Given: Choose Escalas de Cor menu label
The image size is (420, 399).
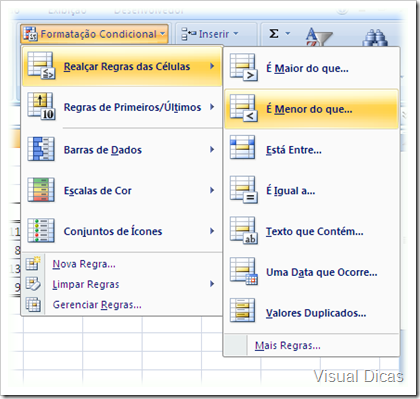Looking at the screenshot, I should pyautogui.click(x=97, y=191).
